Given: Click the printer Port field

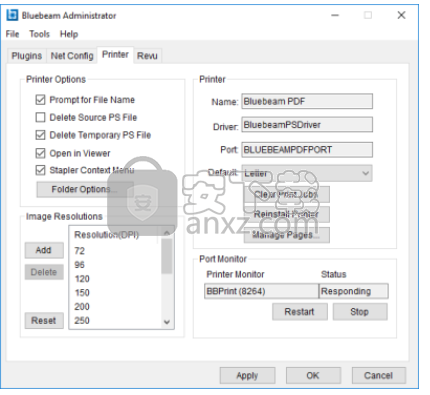Looking at the screenshot, I should [307, 150].
